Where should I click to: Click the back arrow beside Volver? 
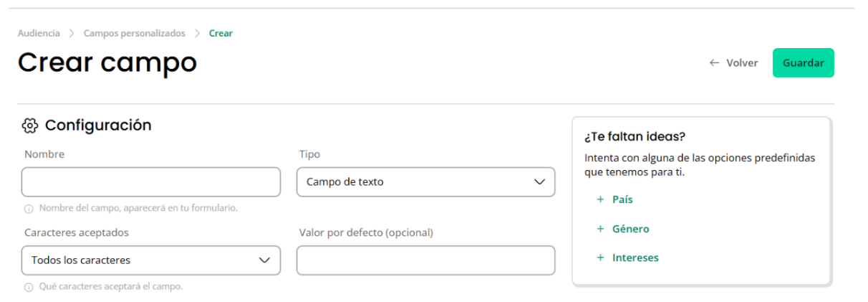[714, 63]
